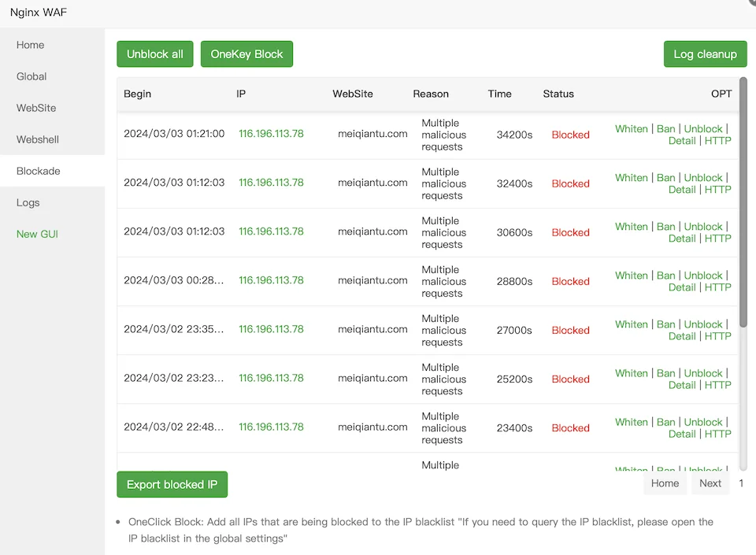This screenshot has width=756, height=555.
Task: Go to Global settings in sidebar
Action: click(x=31, y=76)
